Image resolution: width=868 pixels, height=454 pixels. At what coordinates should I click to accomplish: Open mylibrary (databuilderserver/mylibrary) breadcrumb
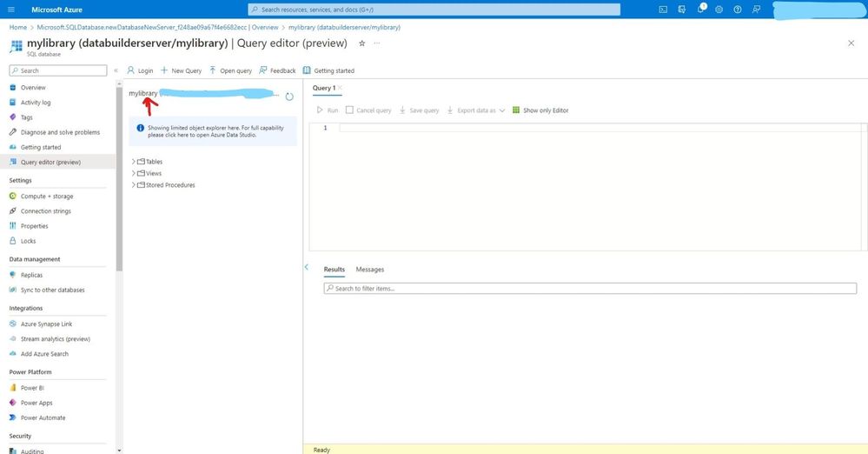pos(344,27)
